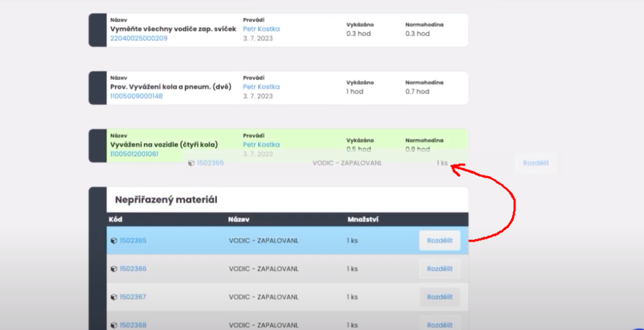Click the Kód column header

tap(114, 219)
